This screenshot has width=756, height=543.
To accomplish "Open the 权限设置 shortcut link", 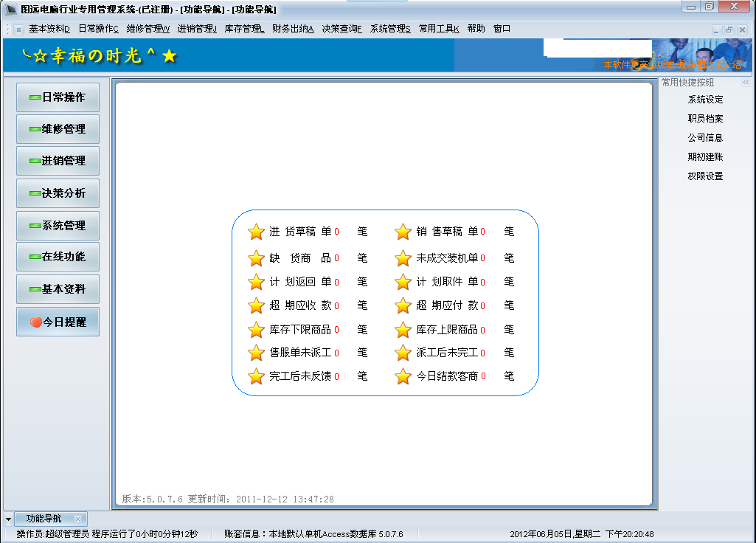I will coord(705,176).
